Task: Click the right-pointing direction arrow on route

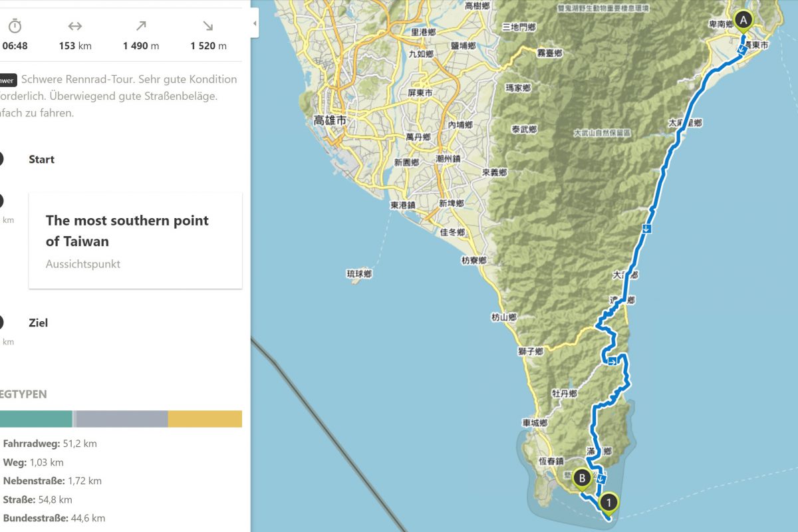Action: pyautogui.click(x=612, y=361)
